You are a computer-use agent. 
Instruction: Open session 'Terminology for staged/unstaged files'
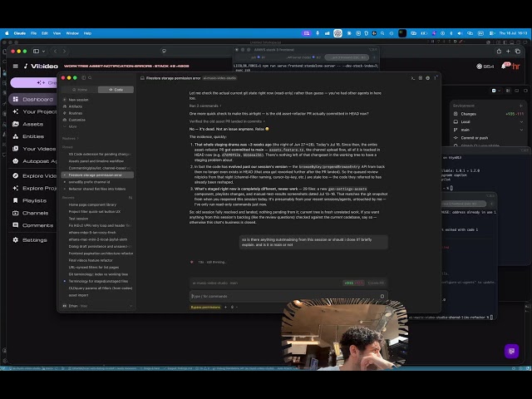click(98, 281)
